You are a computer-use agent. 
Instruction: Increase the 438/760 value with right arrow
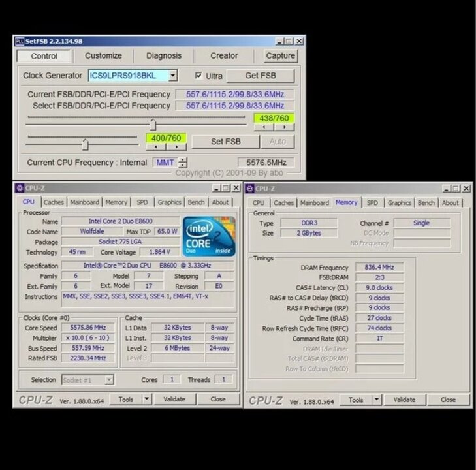(284, 127)
